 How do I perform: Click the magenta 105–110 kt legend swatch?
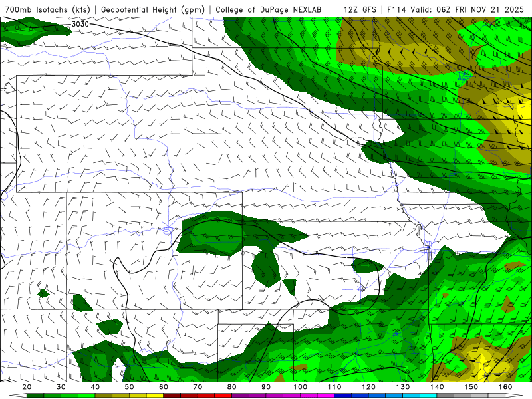click(326, 396)
